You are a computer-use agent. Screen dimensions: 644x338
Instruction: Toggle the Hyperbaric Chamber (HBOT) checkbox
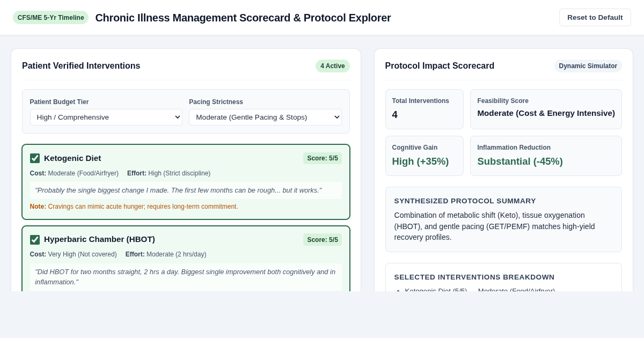35,240
